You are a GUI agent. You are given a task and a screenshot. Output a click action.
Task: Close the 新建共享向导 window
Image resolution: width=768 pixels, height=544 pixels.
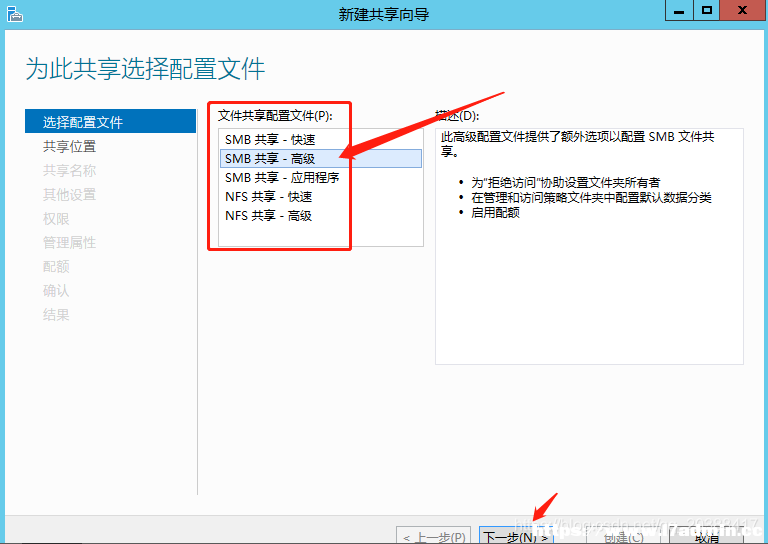(x=742, y=10)
